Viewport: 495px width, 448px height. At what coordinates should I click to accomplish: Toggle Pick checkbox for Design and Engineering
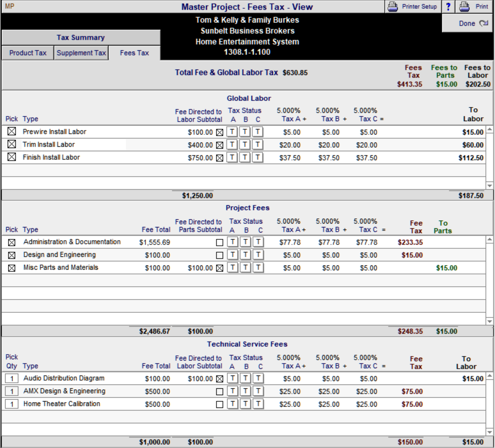[x=12, y=255]
